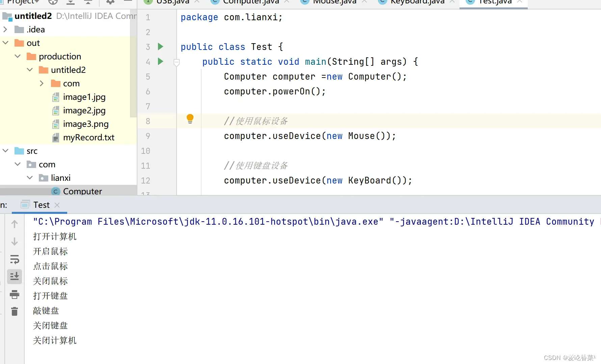Collapse the untitled2 folder under production
This screenshot has height=364, width=601.
[30, 70]
